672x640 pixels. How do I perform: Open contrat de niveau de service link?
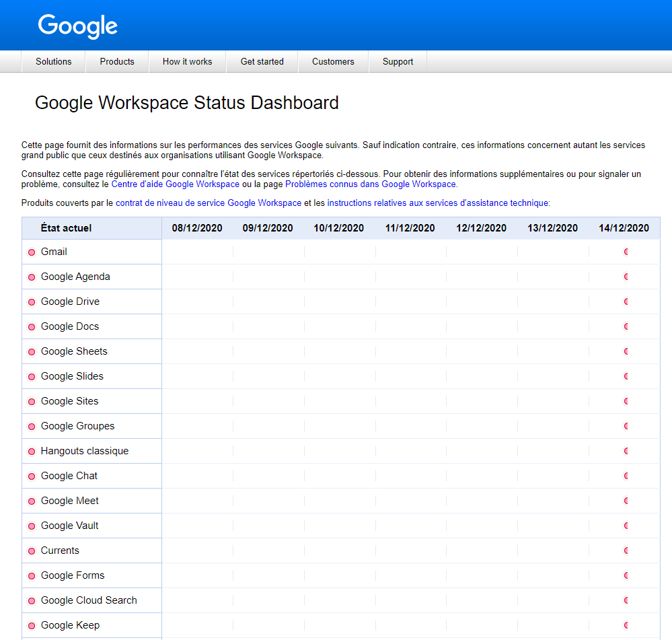209,203
